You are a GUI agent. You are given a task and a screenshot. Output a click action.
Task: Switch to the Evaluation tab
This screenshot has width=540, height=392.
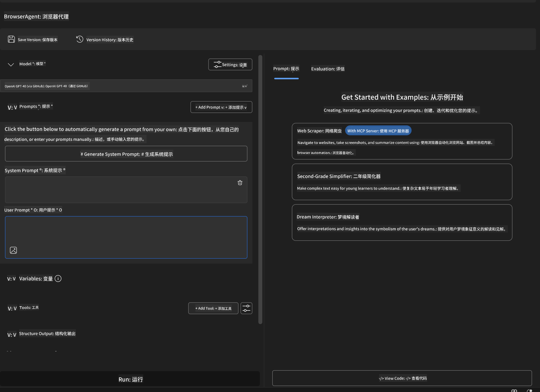pos(328,69)
